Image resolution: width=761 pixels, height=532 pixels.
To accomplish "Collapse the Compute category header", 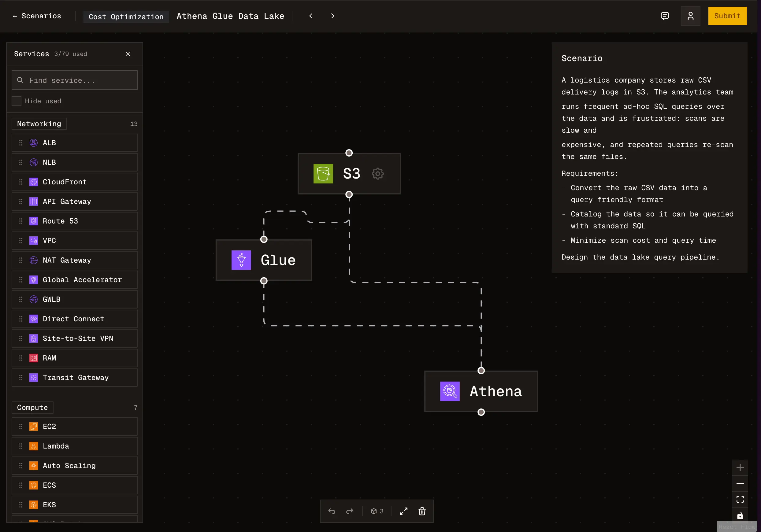I will [32, 408].
